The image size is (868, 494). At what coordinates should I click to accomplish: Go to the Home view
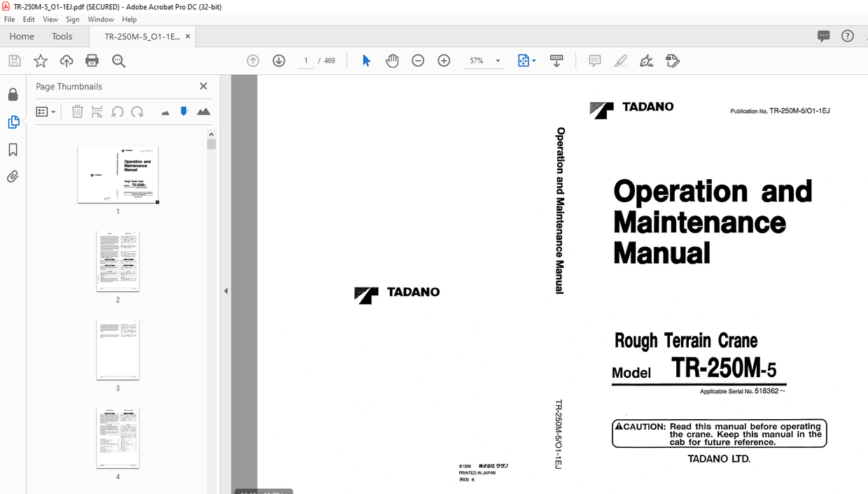pos(22,36)
